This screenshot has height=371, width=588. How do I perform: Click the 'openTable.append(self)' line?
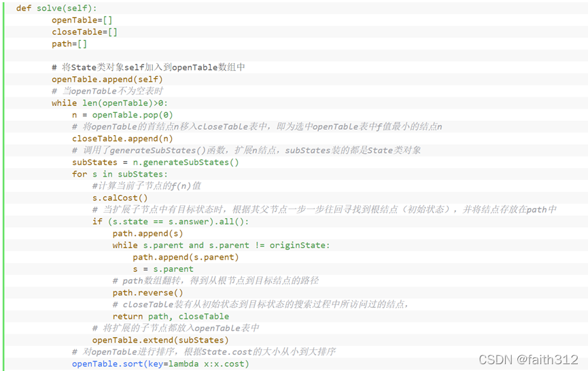pyautogui.click(x=107, y=79)
